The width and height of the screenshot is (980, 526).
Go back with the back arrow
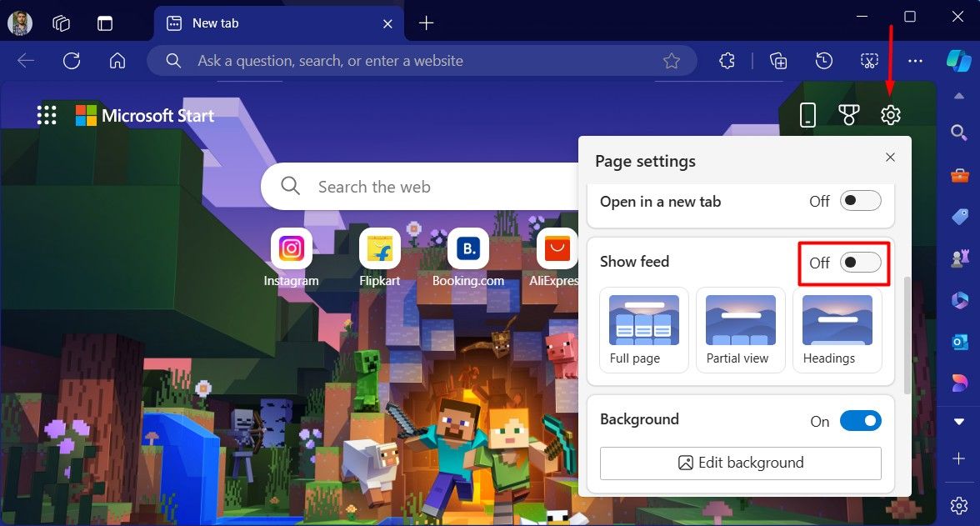pos(26,61)
